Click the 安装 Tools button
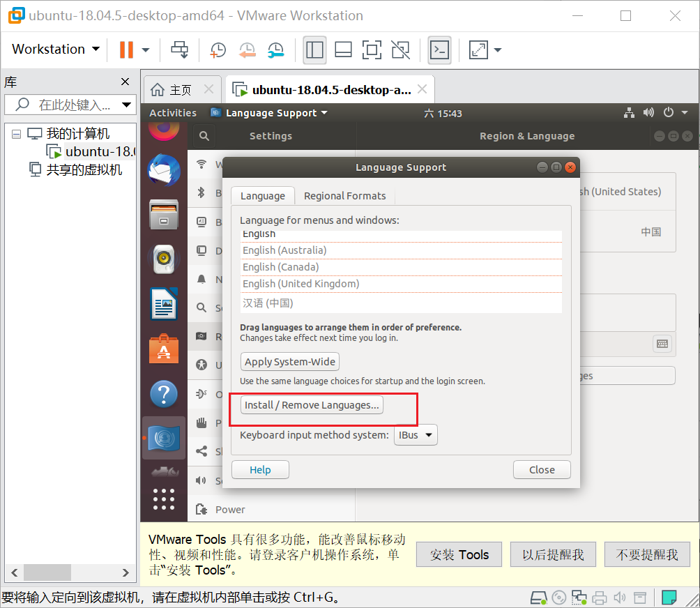The image size is (700, 608). point(459,554)
